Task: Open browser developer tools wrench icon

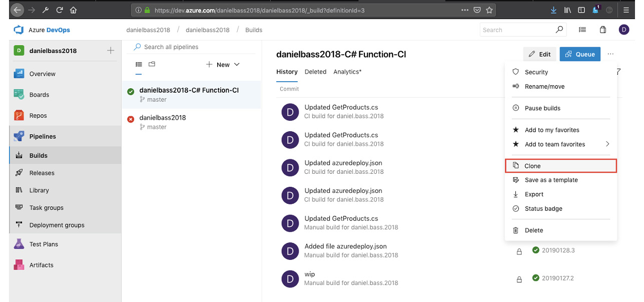Action: pos(46,10)
